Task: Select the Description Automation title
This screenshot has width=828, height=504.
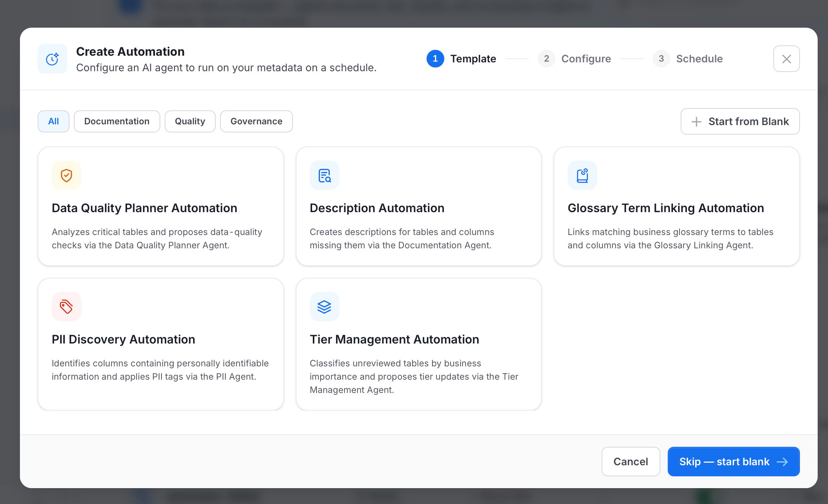Action: pyautogui.click(x=377, y=208)
